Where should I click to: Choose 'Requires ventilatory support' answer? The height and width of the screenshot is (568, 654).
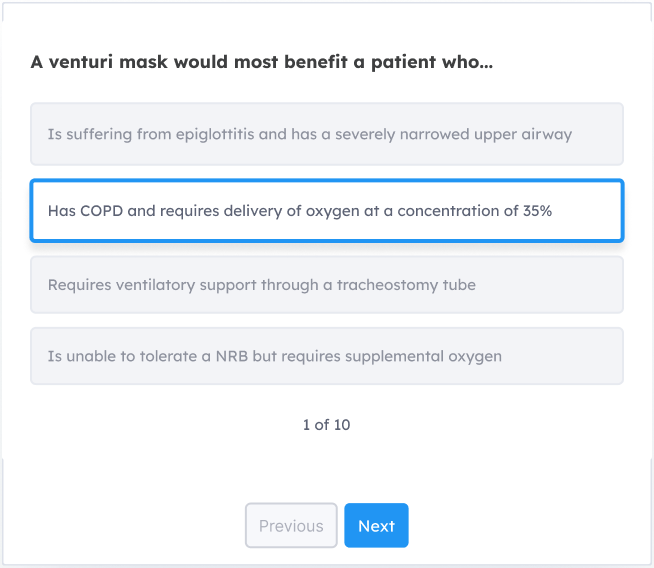click(326, 285)
